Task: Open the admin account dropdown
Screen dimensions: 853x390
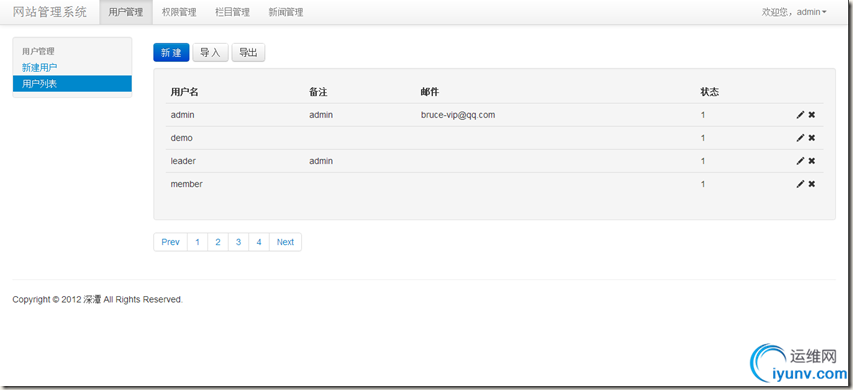Action: (x=794, y=12)
